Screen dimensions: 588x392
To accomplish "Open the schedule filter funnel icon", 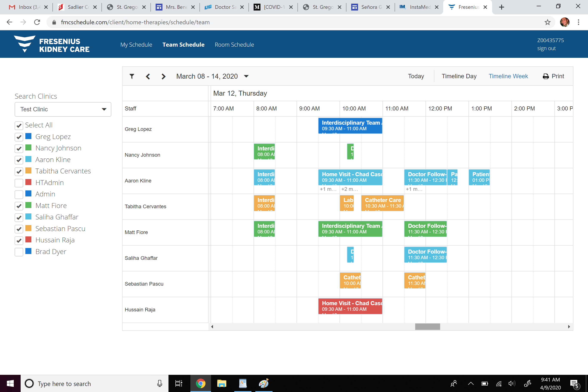I will [132, 76].
